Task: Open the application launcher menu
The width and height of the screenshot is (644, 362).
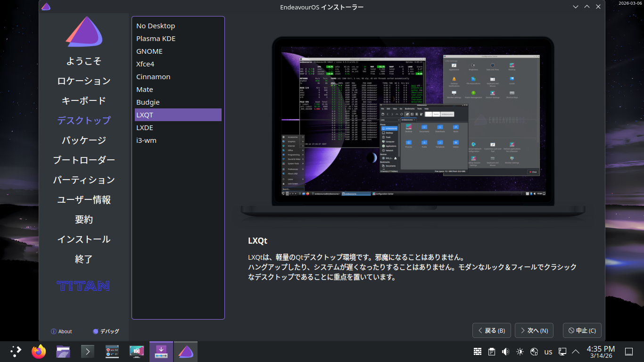Action: [16, 352]
